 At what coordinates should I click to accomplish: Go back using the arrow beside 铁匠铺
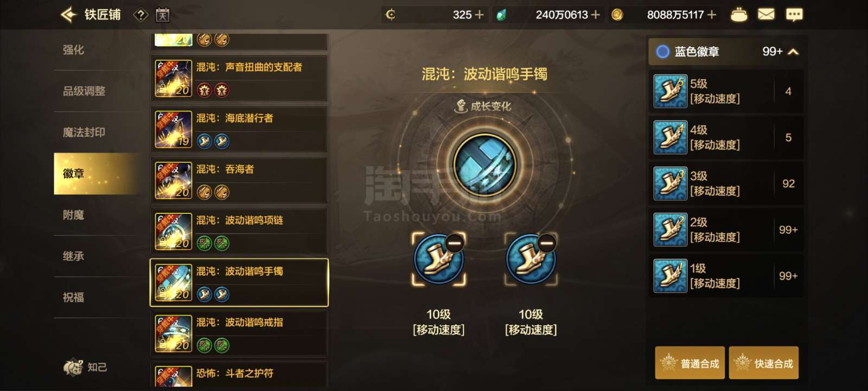pyautogui.click(x=68, y=15)
